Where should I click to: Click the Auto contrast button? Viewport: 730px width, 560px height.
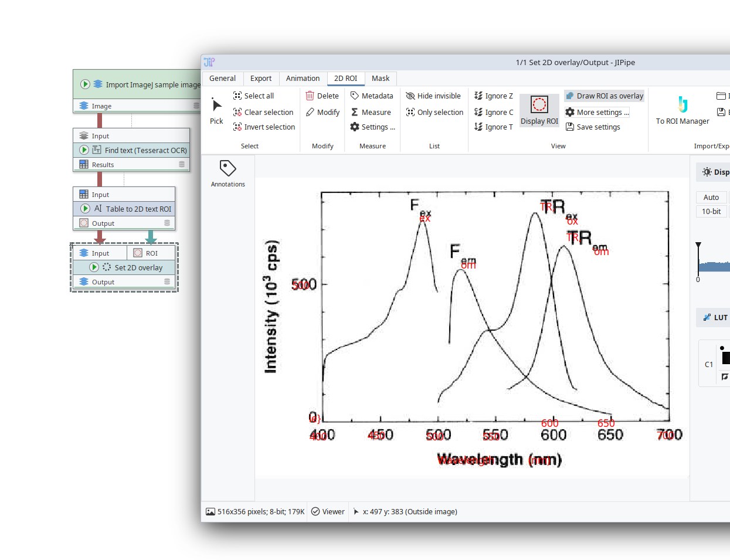711,197
